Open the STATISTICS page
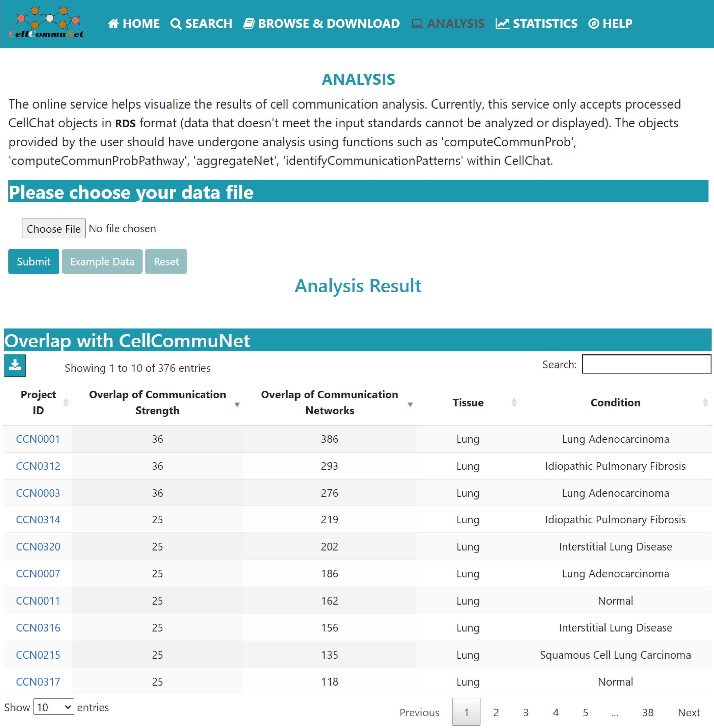The image size is (714, 728). pos(536,24)
